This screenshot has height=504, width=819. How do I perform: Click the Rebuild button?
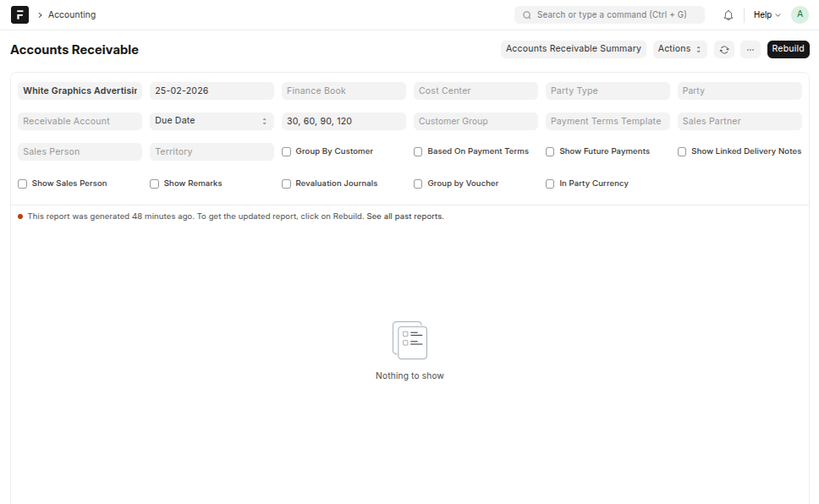click(788, 49)
